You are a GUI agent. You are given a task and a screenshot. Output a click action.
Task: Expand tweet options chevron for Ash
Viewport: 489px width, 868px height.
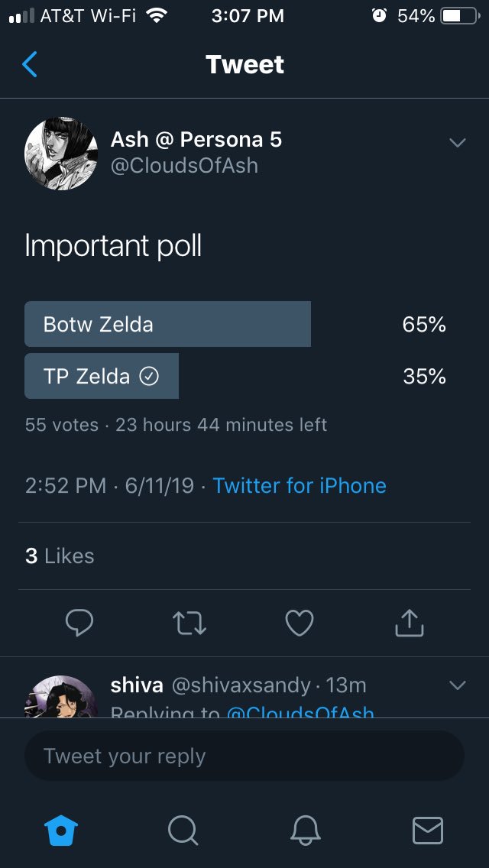pos(457,143)
